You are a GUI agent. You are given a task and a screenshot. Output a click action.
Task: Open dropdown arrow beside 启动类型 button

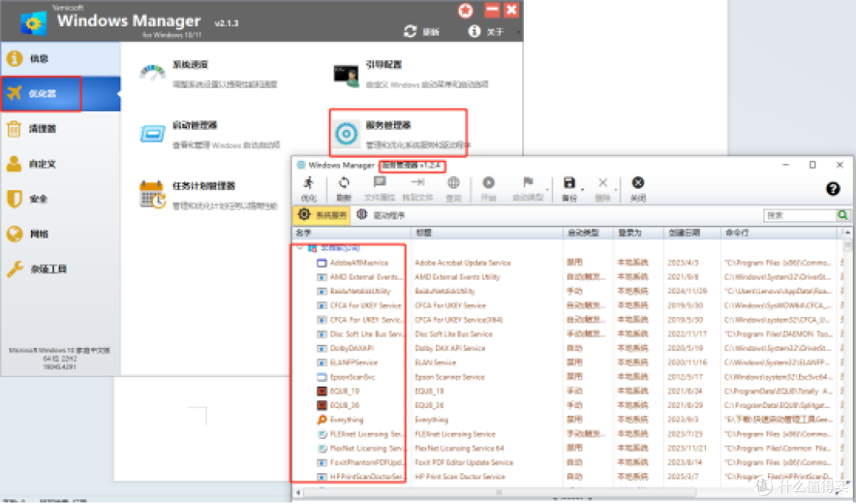(x=547, y=190)
